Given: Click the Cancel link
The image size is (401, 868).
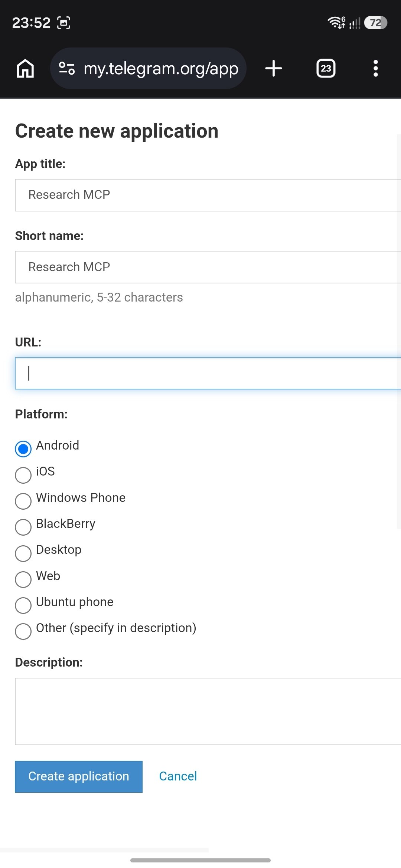Looking at the screenshot, I should click(178, 776).
